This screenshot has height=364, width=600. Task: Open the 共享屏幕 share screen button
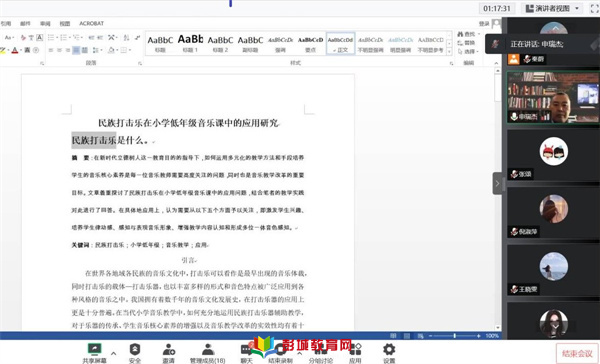pyautogui.click(x=94, y=353)
